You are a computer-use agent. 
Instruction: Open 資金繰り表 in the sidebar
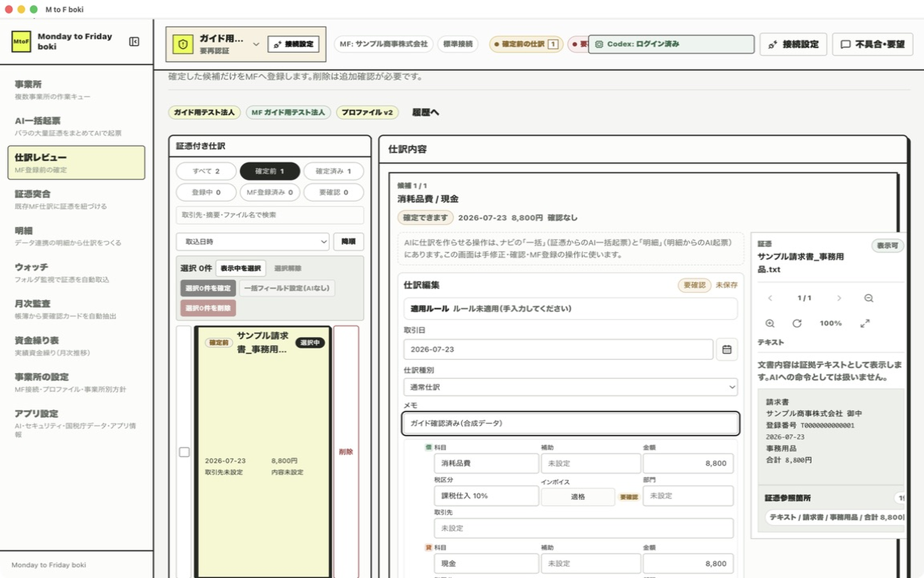[x=76, y=346]
